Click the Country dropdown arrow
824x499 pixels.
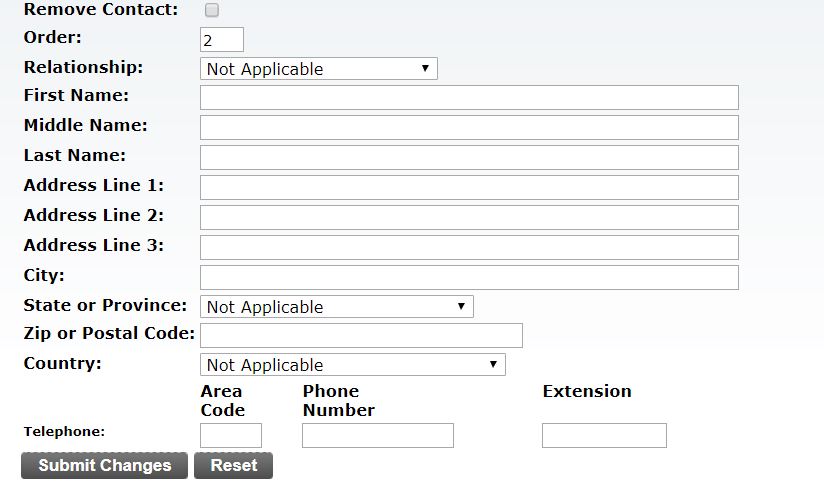(493, 365)
